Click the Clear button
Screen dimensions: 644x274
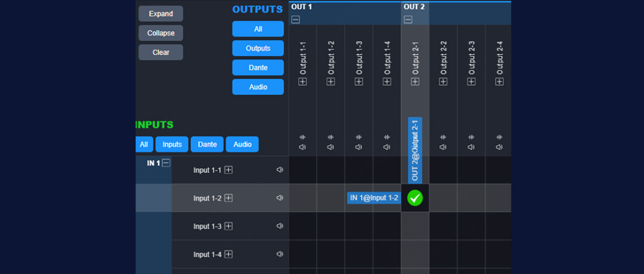161,52
